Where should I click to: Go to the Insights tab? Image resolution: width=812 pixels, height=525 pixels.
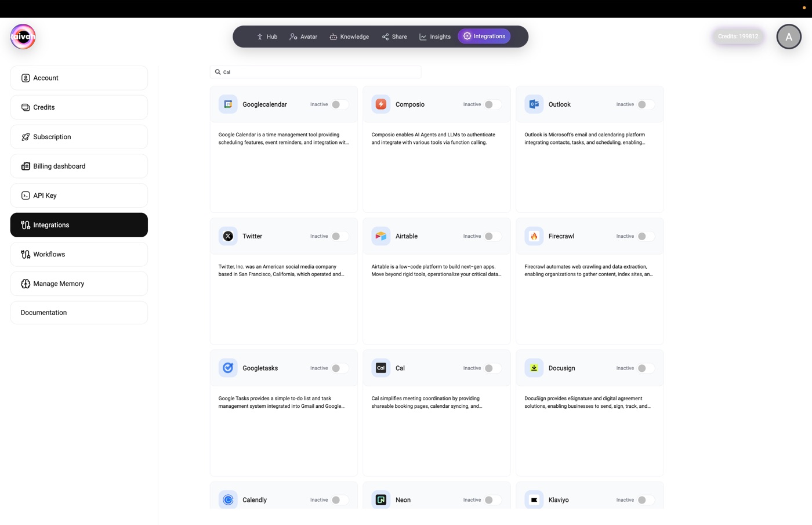[x=435, y=37]
